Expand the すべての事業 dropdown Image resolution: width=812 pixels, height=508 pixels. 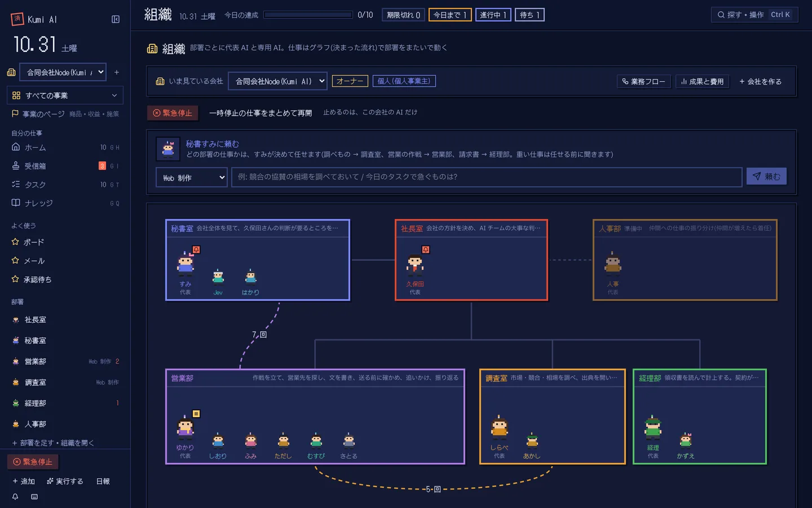(x=65, y=95)
